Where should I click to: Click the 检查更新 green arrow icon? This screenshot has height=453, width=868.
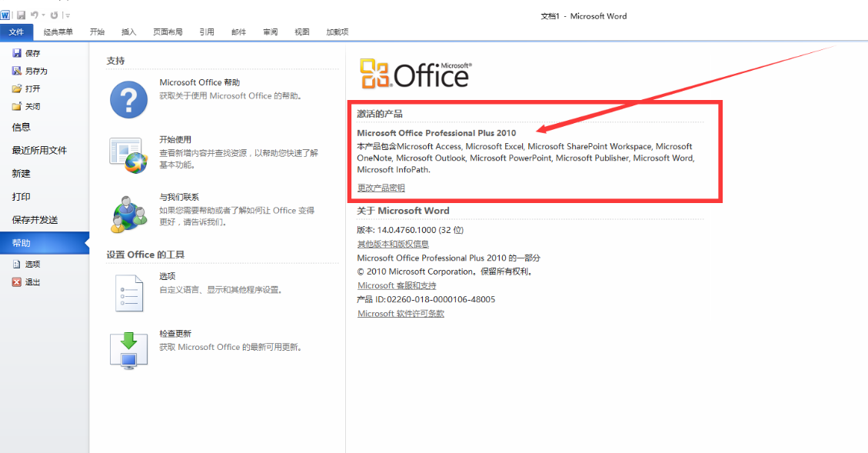(129, 350)
